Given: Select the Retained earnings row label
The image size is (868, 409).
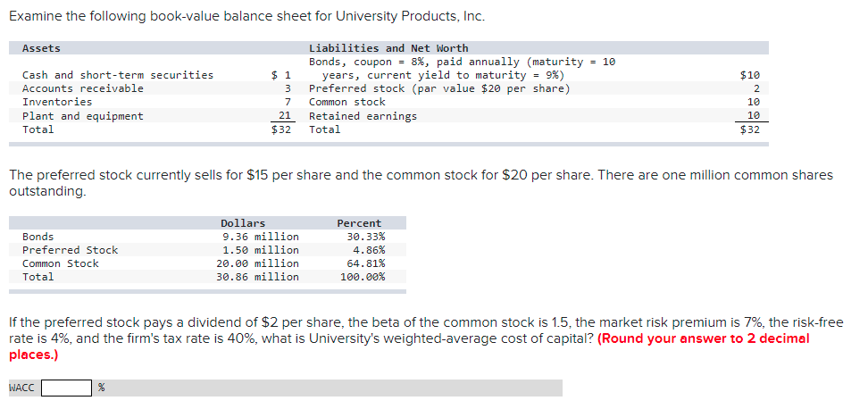Looking at the screenshot, I should click(363, 116).
